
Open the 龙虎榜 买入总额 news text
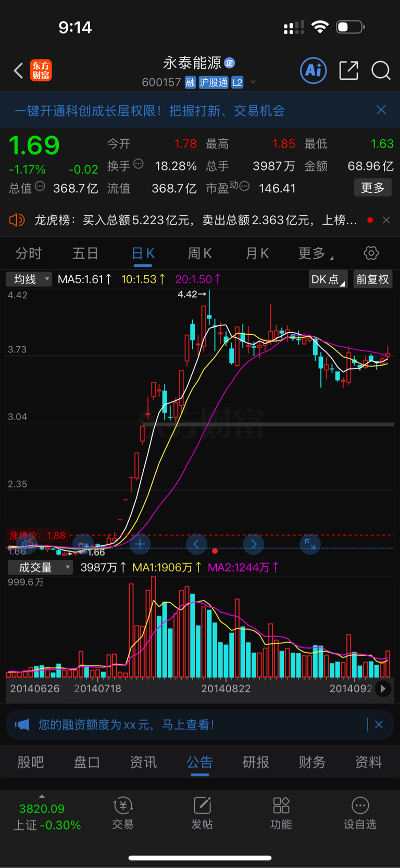click(196, 220)
